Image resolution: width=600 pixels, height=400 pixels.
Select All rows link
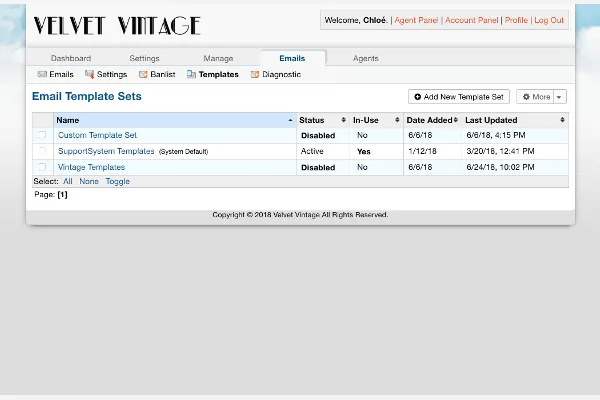click(68, 181)
